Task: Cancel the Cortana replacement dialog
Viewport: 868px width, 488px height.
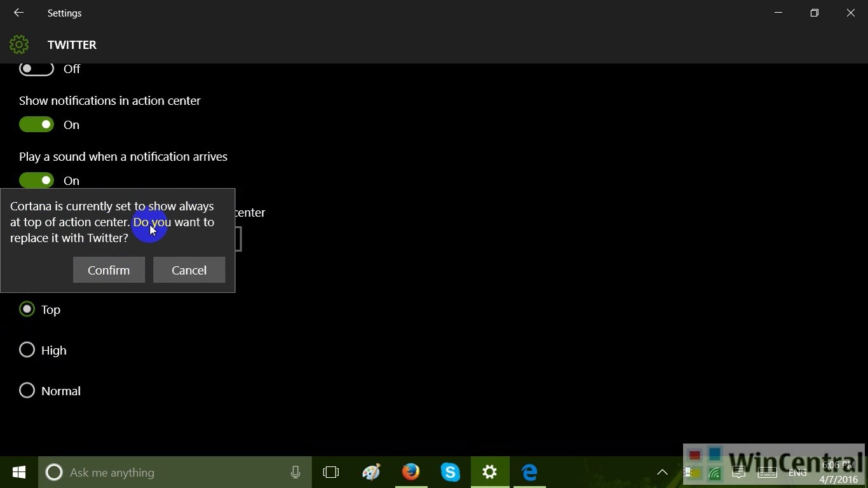Action: [189, 270]
